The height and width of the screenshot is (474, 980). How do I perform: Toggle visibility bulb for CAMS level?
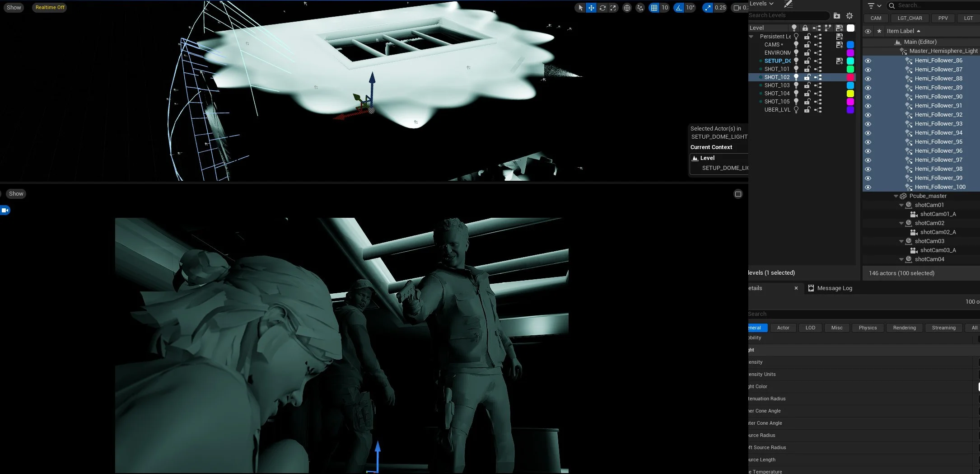coord(796,45)
